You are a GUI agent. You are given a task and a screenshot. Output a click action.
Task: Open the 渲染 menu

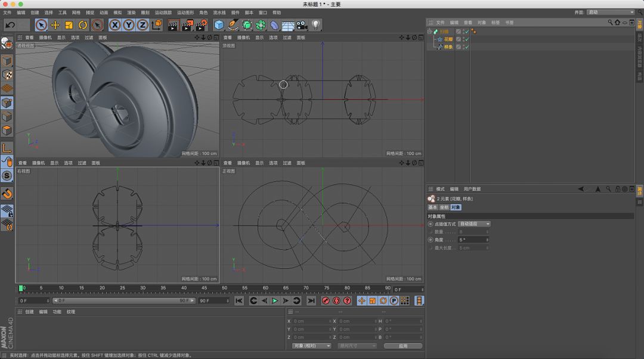pyautogui.click(x=131, y=13)
